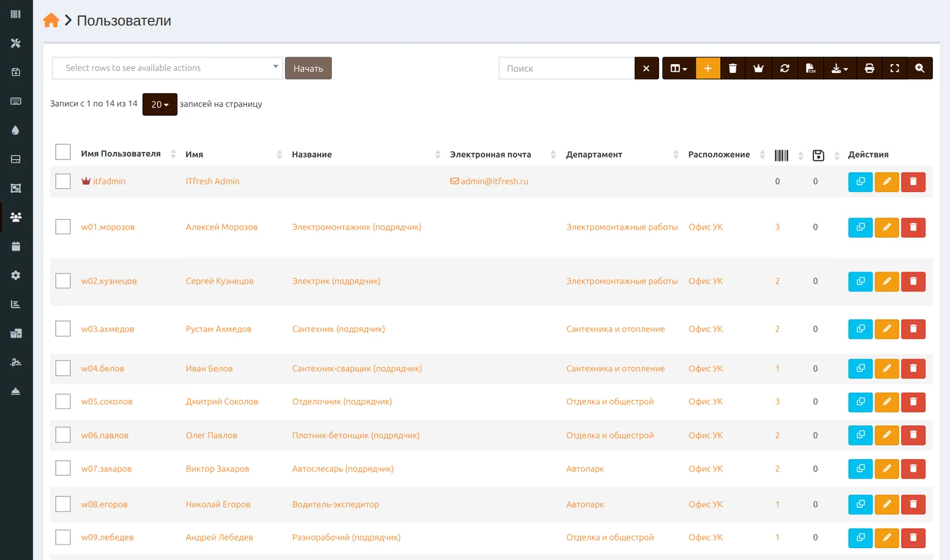The width and height of the screenshot is (950, 560).
Task: Sort by Имя Пользователя column
Action: click(121, 154)
